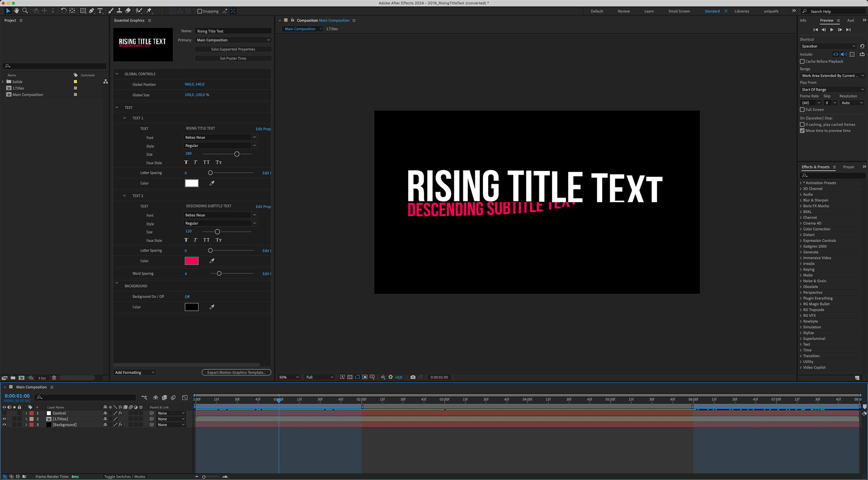This screenshot has height=480, width=868.
Task: Open the Text 2 pink color swatch
Action: tap(192, 261)
